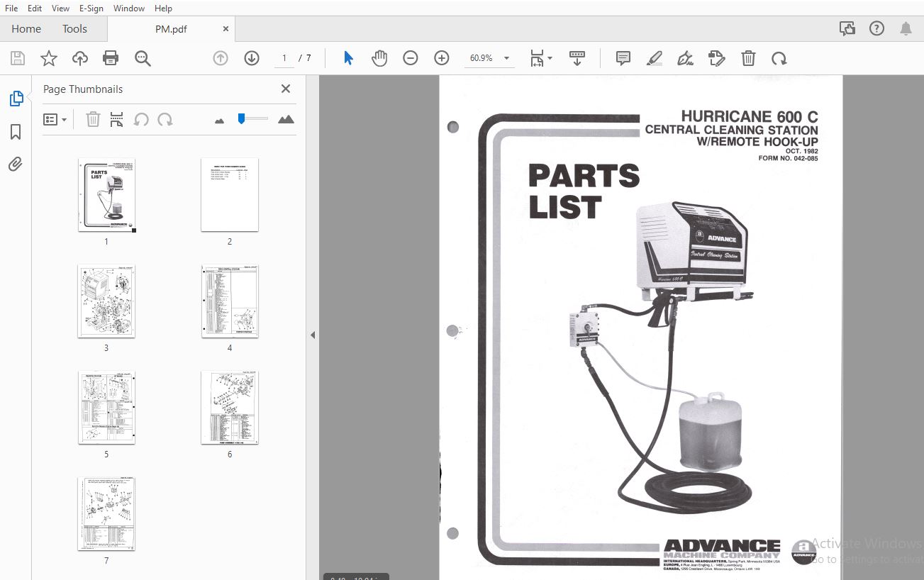Click the keyboard scroll mode icon

tap(577, 58)
